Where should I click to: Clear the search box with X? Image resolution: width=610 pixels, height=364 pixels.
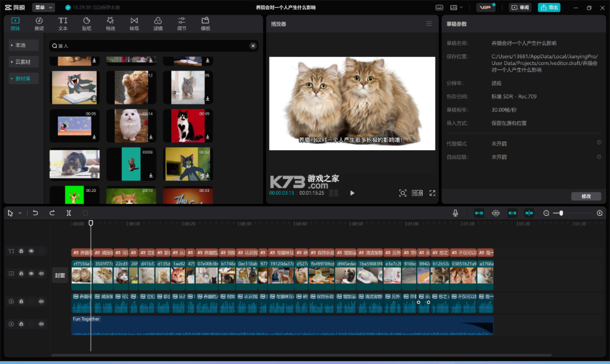pos(253,46)
